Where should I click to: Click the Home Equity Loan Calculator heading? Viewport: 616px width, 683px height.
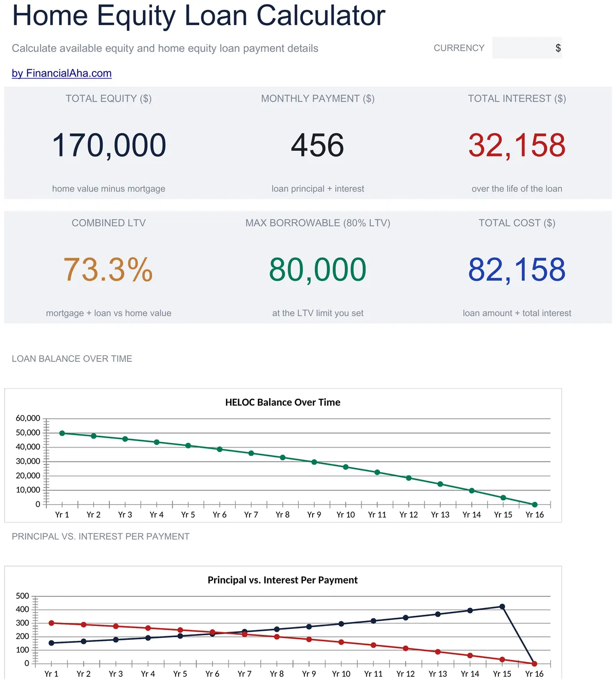199,15
